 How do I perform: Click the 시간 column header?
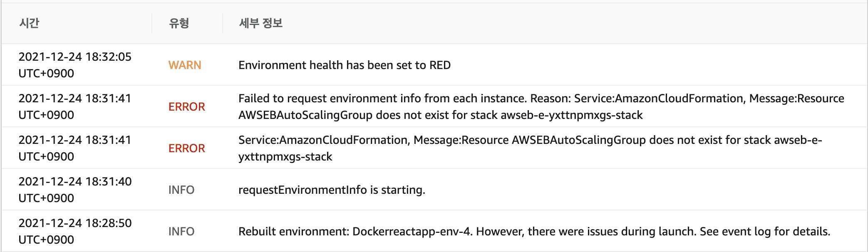point(29,23)
